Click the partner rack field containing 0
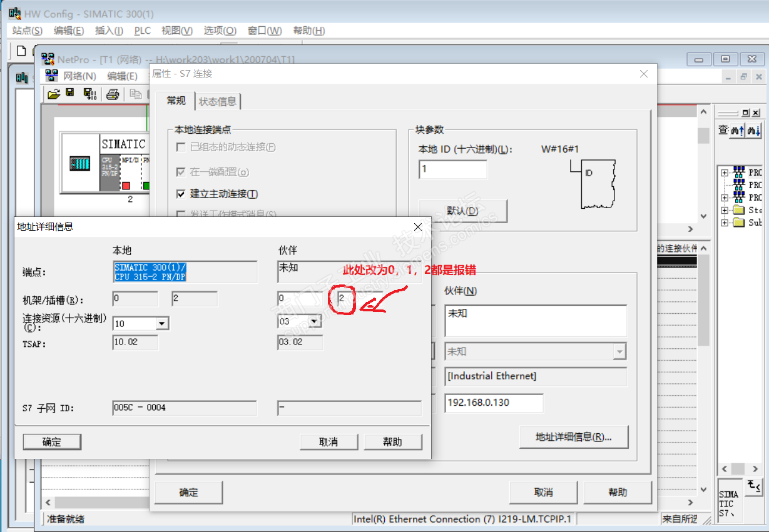Viewport: 769px width, 532px height. [x=300, y=299]
